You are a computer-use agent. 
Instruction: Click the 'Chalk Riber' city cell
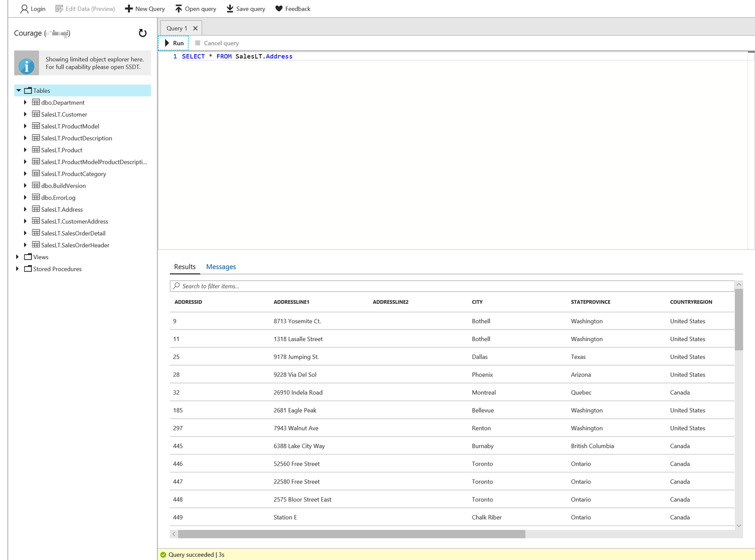tap(487, 517)
